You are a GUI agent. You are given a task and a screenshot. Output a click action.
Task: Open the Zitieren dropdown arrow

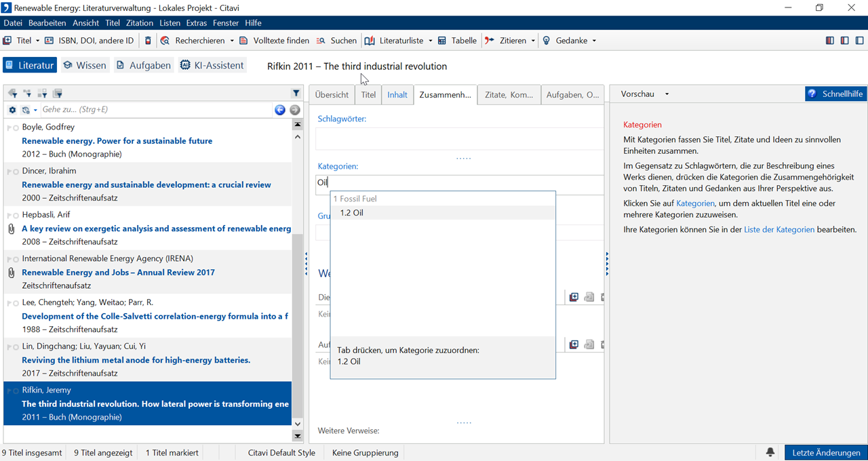point(533,41)
